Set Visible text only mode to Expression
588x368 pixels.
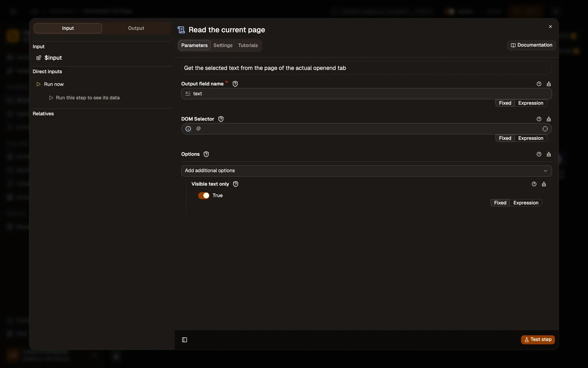(526, 203)
